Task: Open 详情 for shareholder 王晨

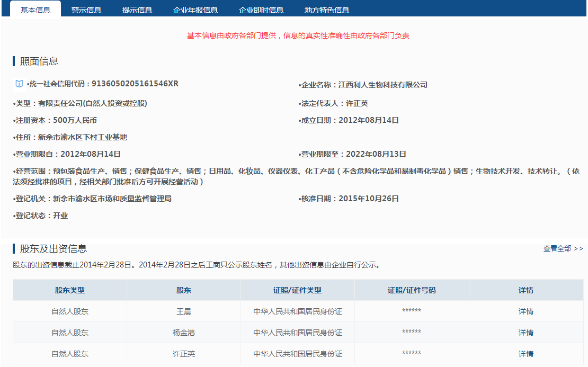Action: [x=525, y=311]
